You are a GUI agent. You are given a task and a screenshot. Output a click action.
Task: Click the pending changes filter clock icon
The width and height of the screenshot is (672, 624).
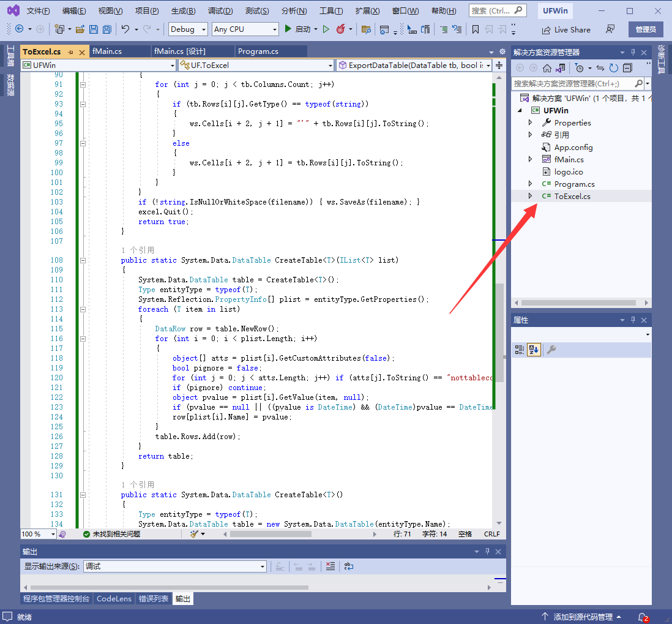tap(580, 68)
